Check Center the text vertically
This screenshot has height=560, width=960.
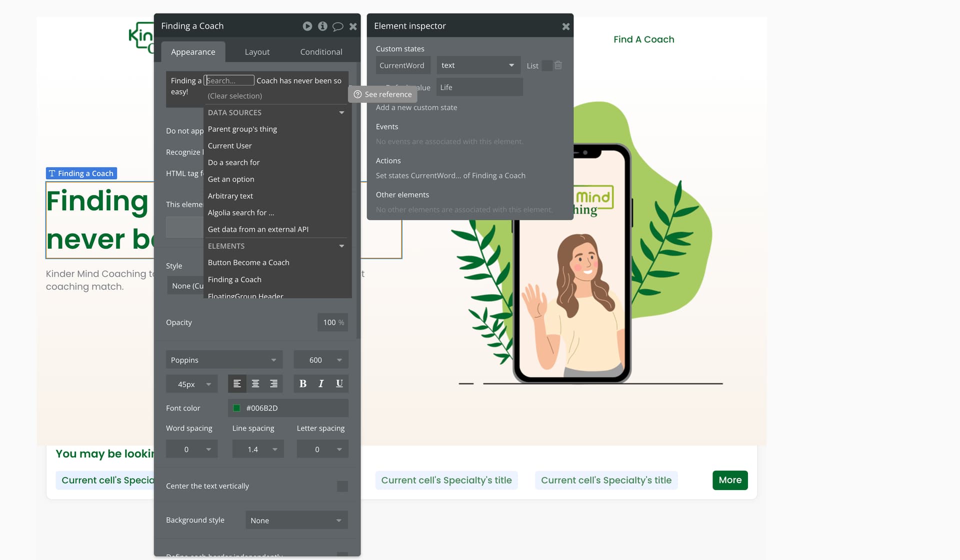click(x=342, y=486)
